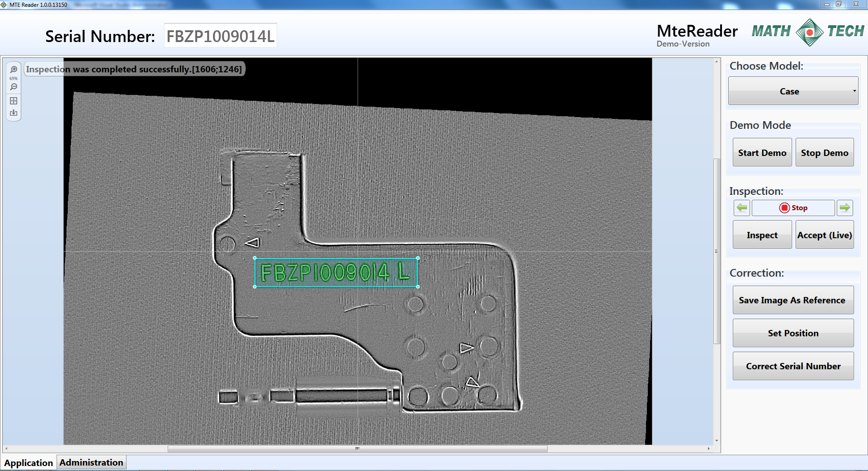Click the MteReader Demo-Version heading
The height and width of the screenshot is (471, 868).
pyautogui.click(x=697, y=35)
